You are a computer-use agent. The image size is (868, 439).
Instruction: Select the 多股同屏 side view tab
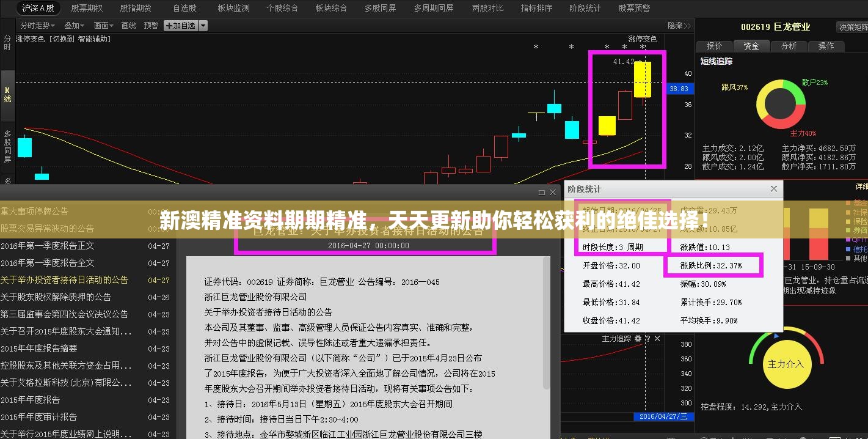(7, 146)
